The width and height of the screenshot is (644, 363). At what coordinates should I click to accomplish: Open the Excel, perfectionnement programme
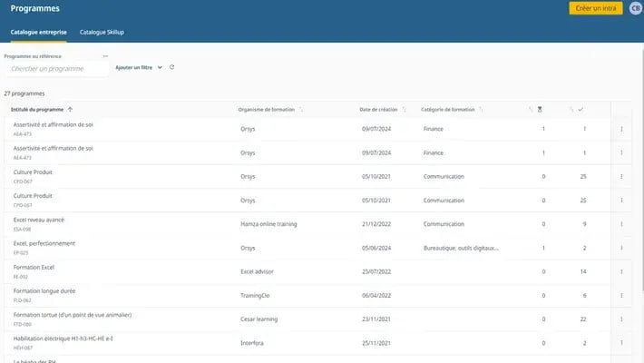coord(44,243)
